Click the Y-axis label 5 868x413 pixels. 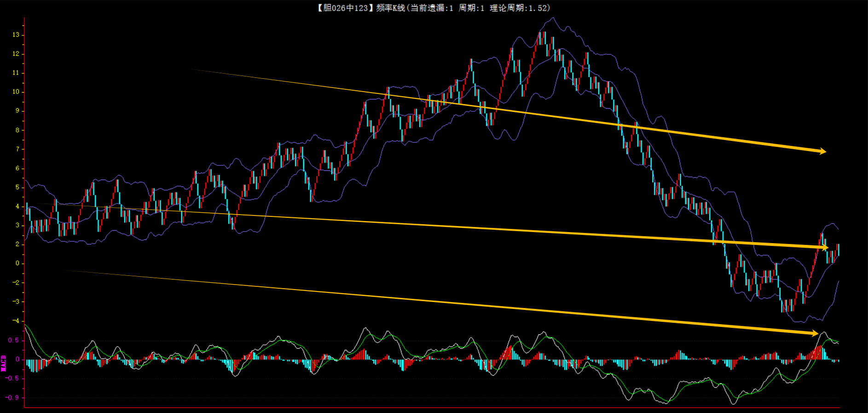pos(17,187)
